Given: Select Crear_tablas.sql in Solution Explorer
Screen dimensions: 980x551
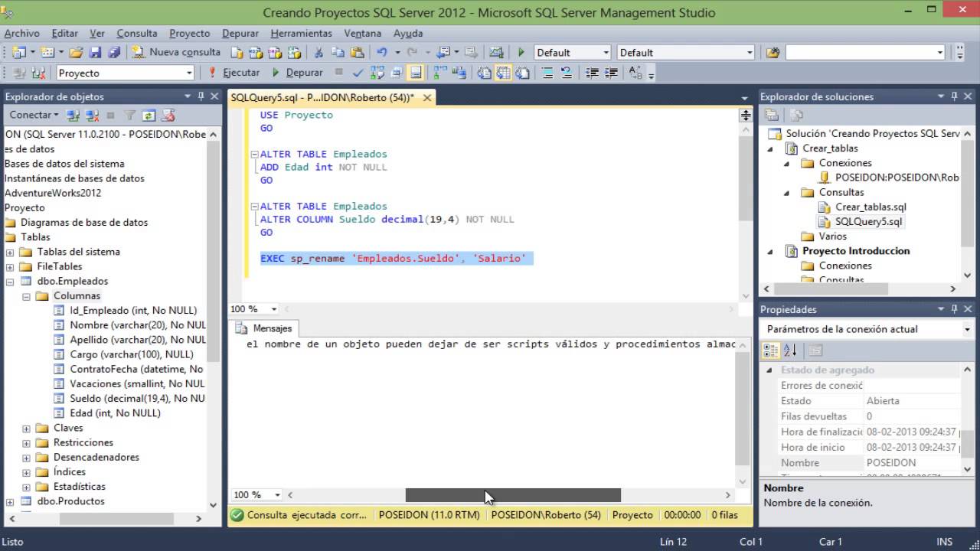Looking at the screenshot, I should tap(871, 207).
